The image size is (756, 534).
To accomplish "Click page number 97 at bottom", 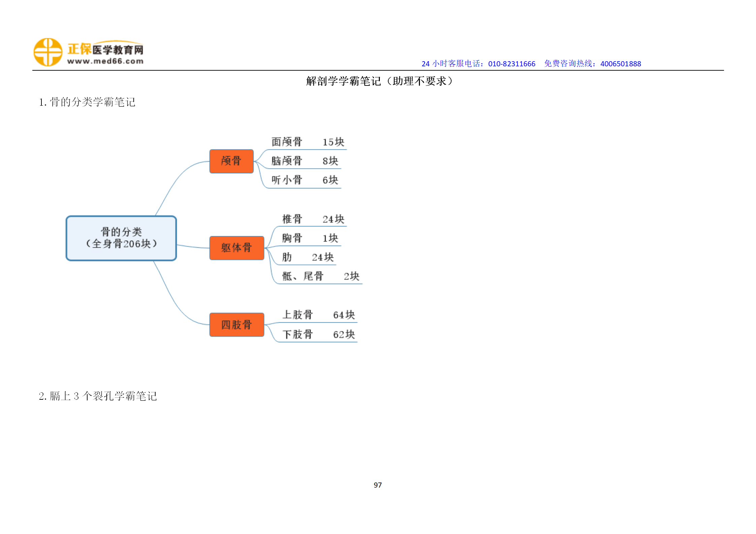I will (x=377, y=485).
